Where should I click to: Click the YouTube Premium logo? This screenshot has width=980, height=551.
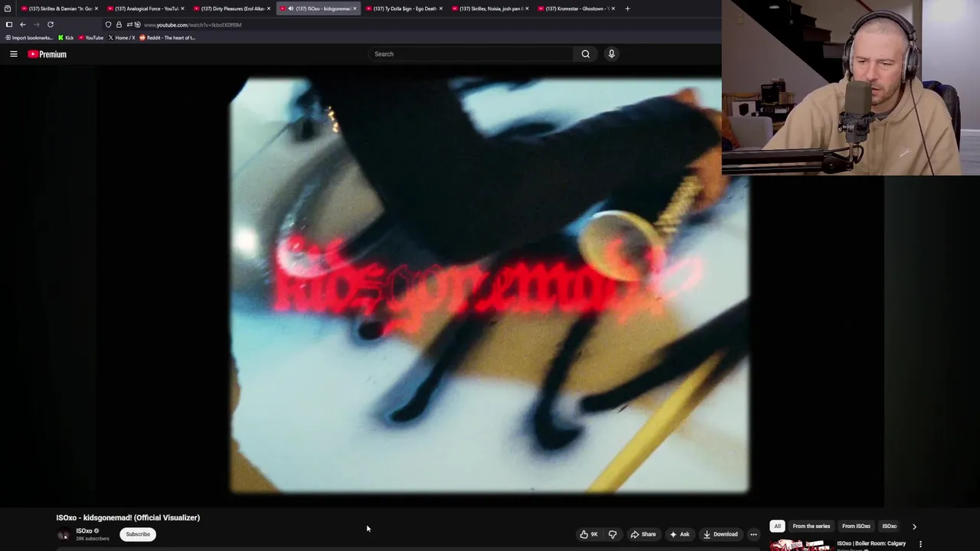click(47, 54)
